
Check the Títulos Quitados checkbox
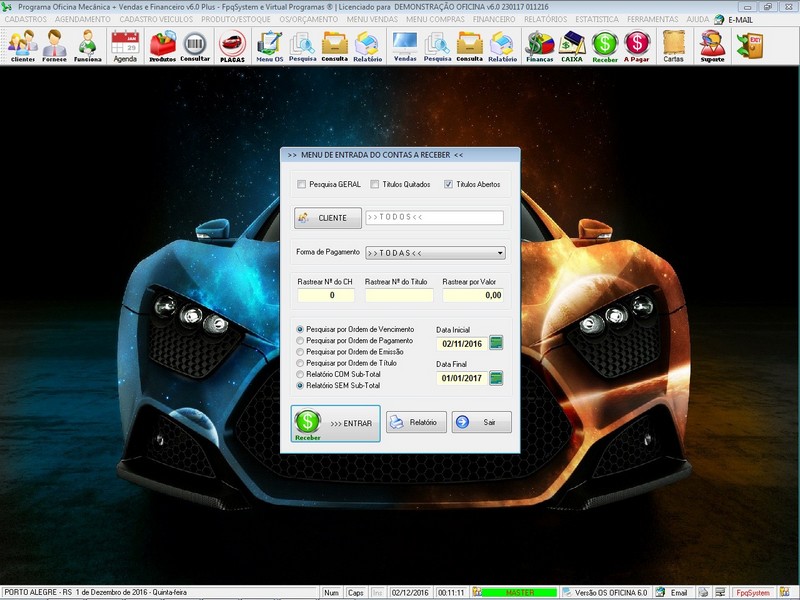[x=374, y=184]
